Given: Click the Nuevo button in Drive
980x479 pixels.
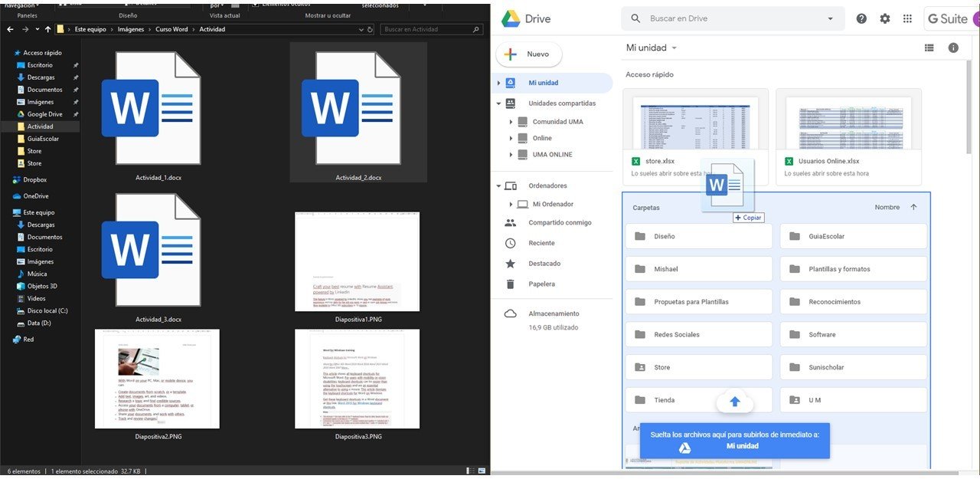Looking at the screenshot, I should [529, 54].
